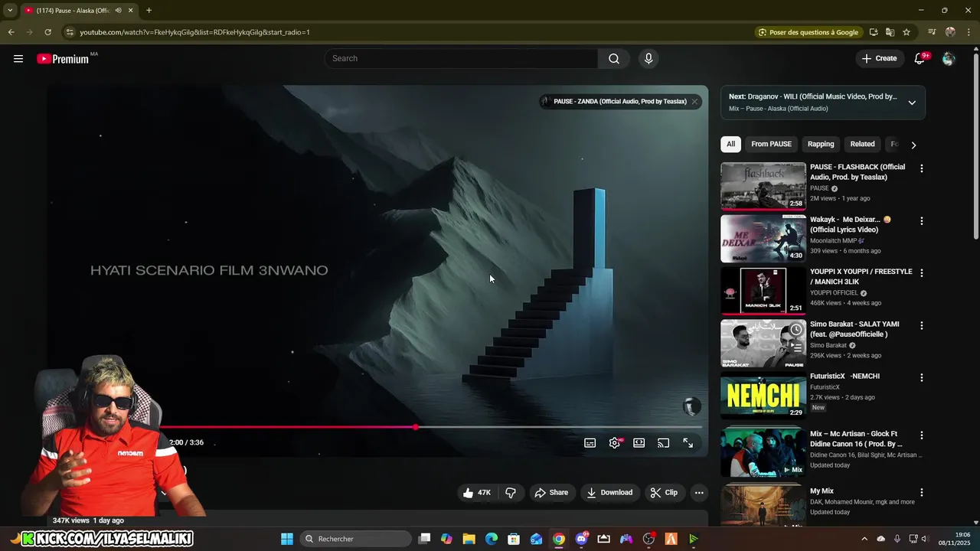Bookmark page with the star icon
Screen dimensions: 980x551
[906, 32]
